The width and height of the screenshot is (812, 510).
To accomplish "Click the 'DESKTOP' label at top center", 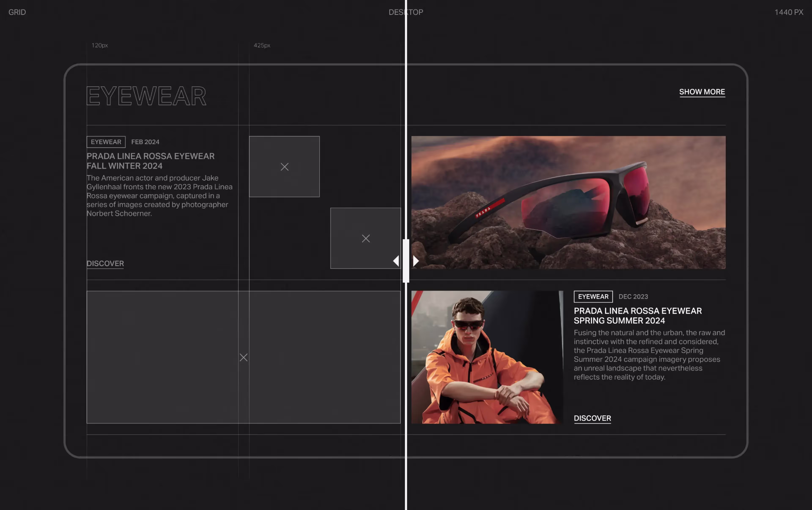I will [406, 12].
